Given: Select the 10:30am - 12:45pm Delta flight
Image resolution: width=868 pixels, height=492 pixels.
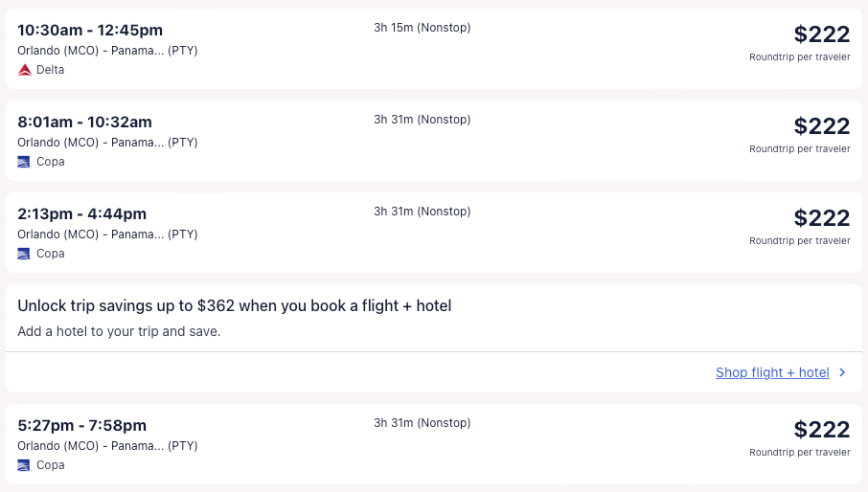Looking at the screenshot, I should (90, 30).
